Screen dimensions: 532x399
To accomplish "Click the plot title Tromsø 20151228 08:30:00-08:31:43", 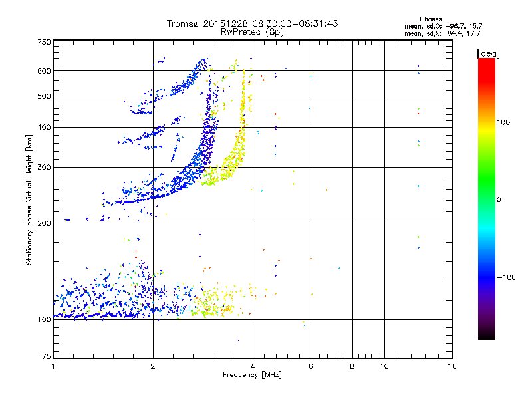I will coord(253,23).
